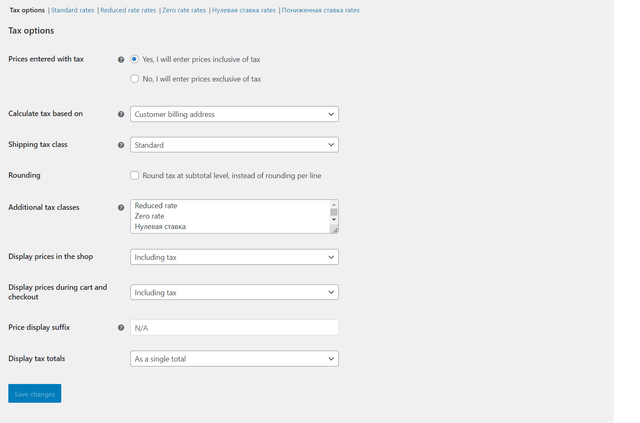
Task: Click help icon beside Price display suffix
Action: tap(121, 327)
